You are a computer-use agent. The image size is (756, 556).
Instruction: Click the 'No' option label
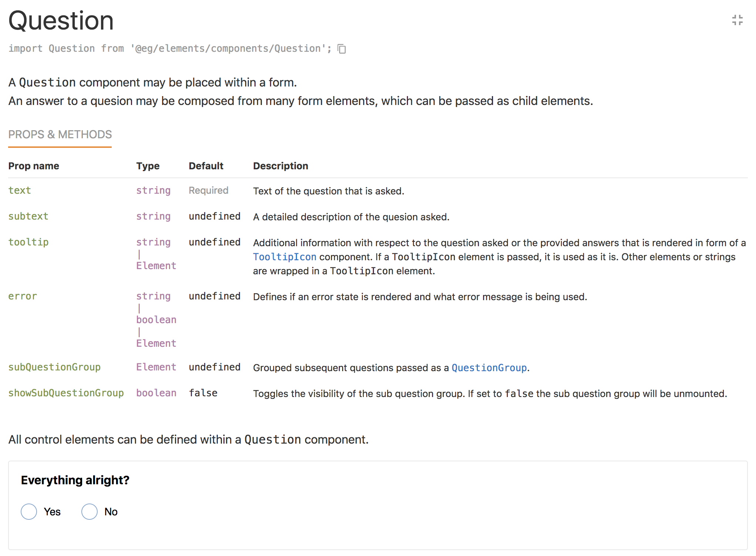pyautogui.click(x=111, y=512)
